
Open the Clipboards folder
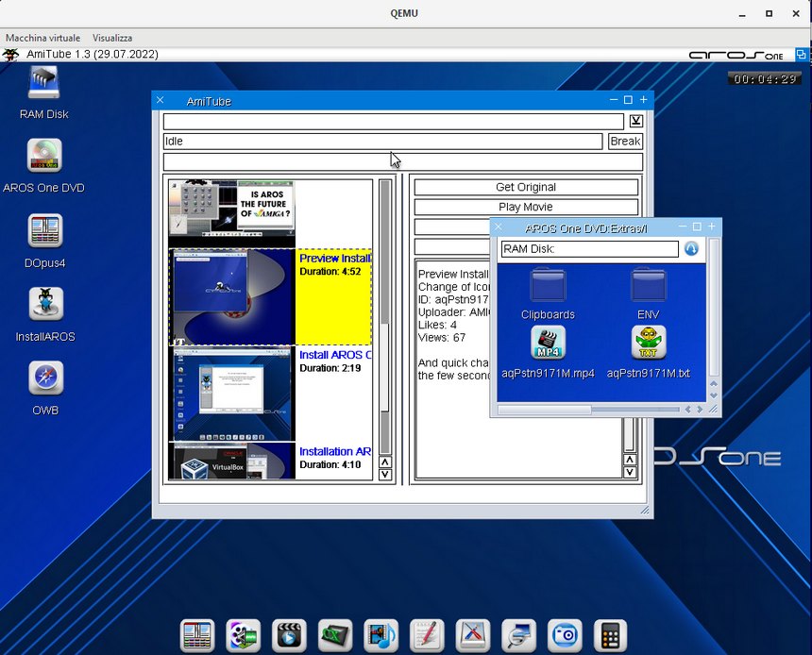point(548,284)
